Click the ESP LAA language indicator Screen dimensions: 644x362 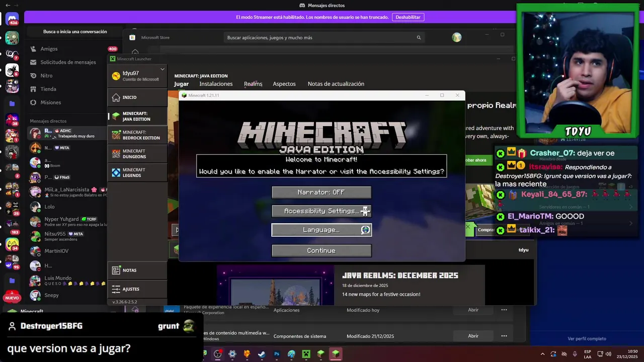point(588,354)
